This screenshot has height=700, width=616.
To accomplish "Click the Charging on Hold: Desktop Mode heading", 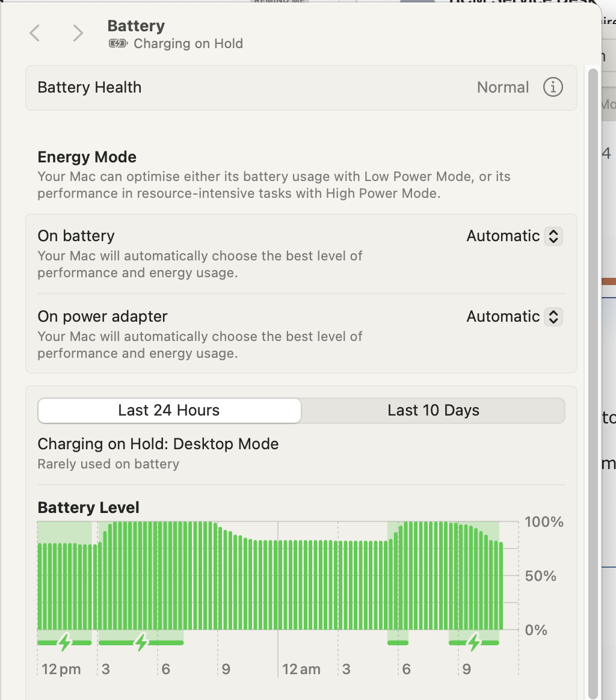I will 158,444.
